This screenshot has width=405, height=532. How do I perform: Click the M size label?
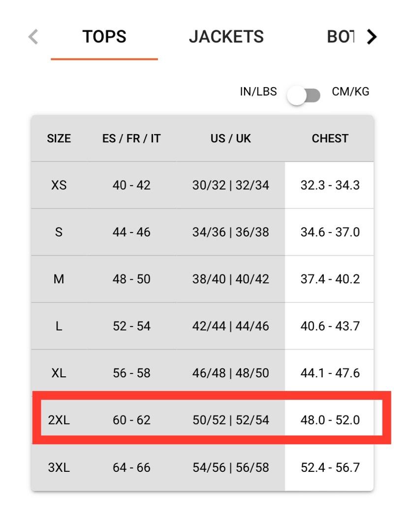(59, 279)
